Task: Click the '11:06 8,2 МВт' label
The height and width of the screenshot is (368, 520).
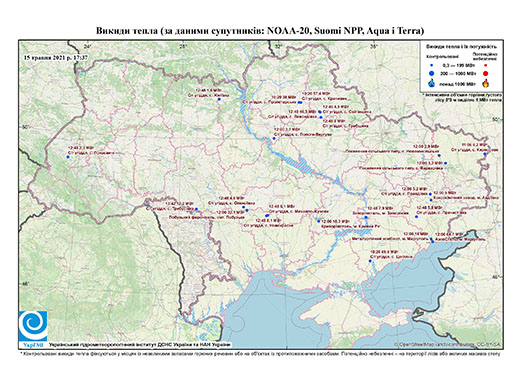Action: [x=475, y=145]
